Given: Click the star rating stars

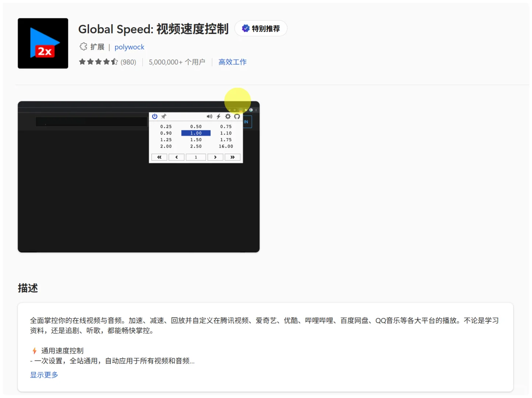Looking at the screenshot, I should 98,62.
